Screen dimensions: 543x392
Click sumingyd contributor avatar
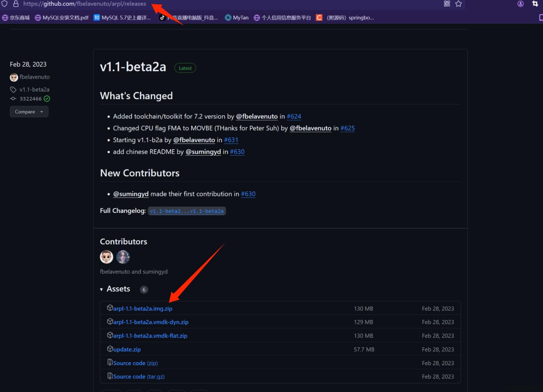pos(123,257)
